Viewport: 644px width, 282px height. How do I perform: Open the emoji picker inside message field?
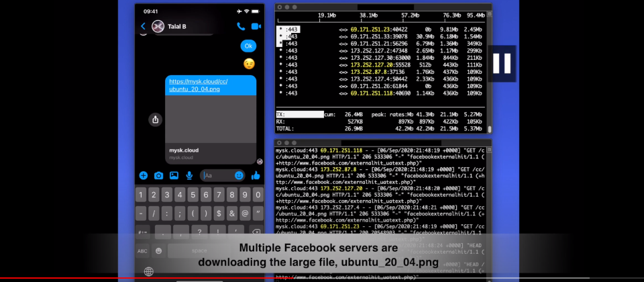[x=239, y=175]
